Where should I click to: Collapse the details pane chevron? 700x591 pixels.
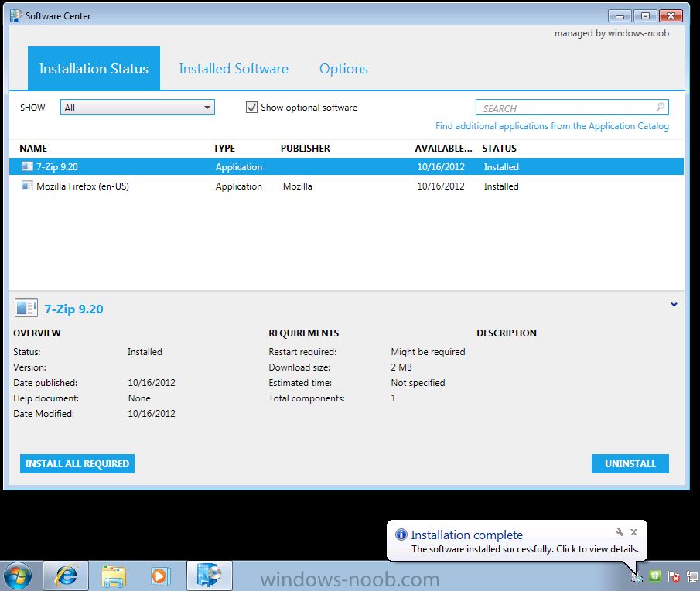click(674, 305)
